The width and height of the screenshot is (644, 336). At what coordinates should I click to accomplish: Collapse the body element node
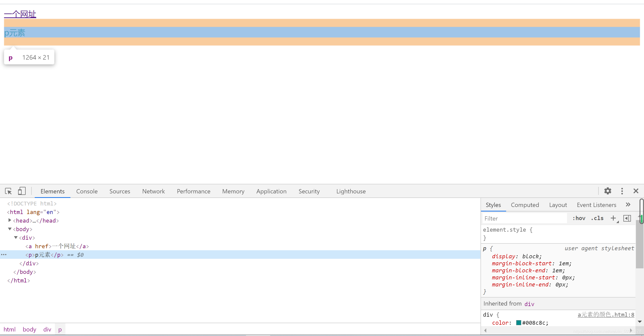pyautogui.click(x=10, y=229)
